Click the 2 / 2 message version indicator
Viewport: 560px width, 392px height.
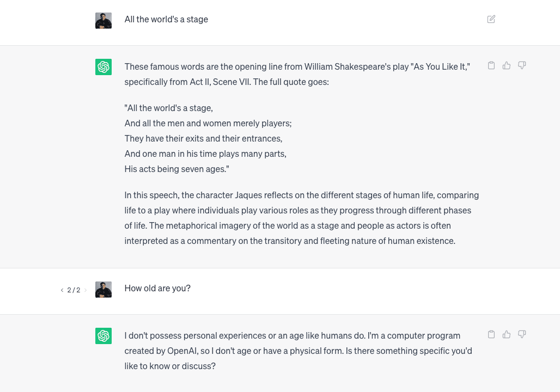click(x=74, y=290)
